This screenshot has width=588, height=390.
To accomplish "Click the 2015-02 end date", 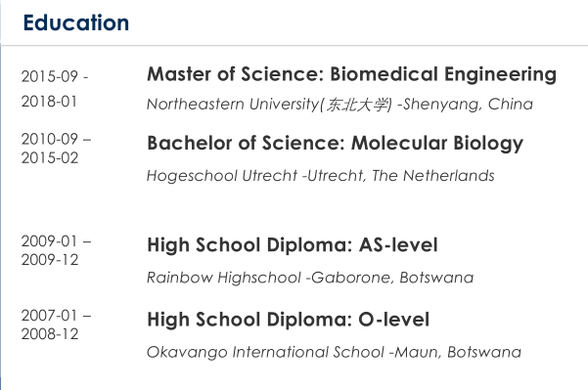I will tap(50, 157).
